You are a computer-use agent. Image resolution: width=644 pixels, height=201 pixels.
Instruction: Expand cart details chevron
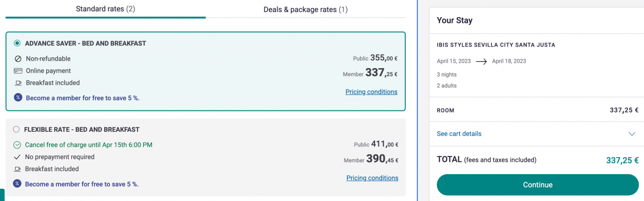pyautogui.click(x=632, y=134)
